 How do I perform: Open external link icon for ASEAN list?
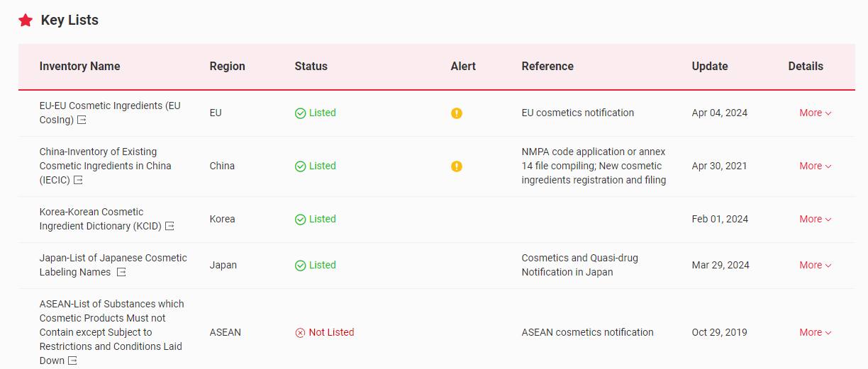72,361
